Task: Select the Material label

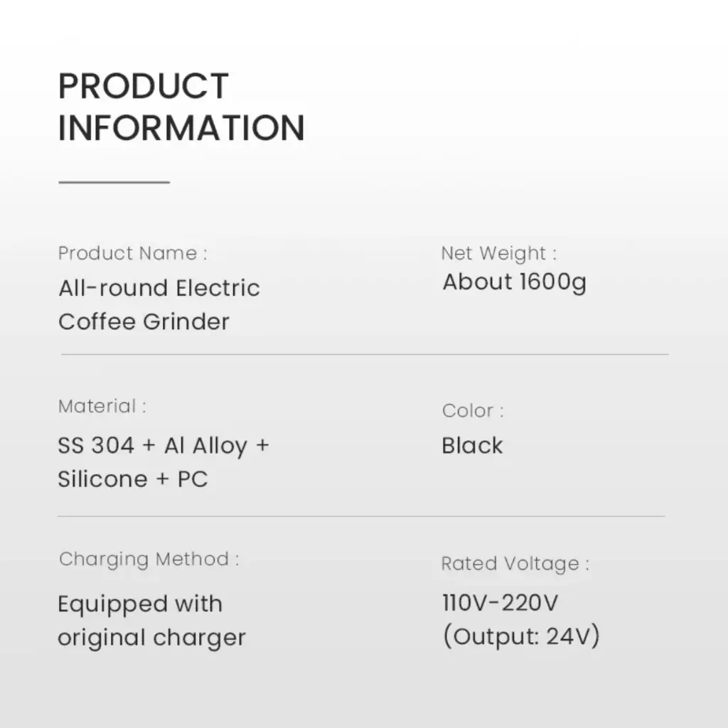Action: [102, 406]
